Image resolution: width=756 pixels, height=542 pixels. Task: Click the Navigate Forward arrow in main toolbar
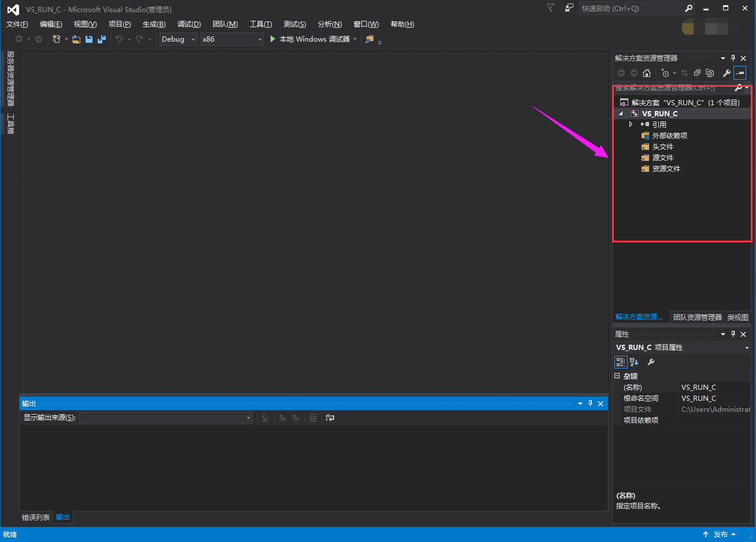(39, 39)
